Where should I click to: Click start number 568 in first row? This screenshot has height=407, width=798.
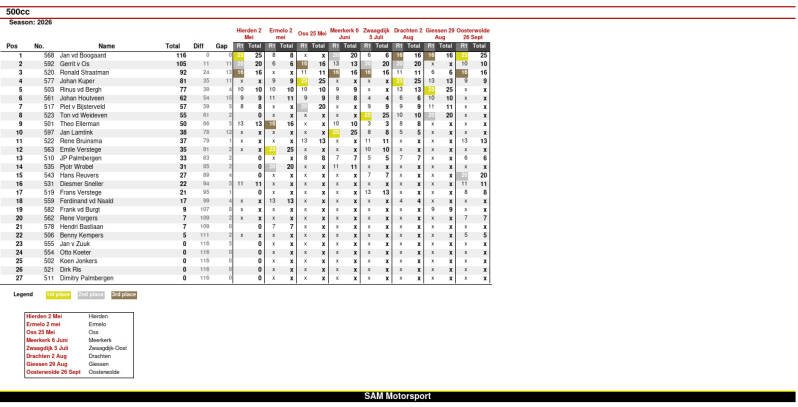point(49,55)
